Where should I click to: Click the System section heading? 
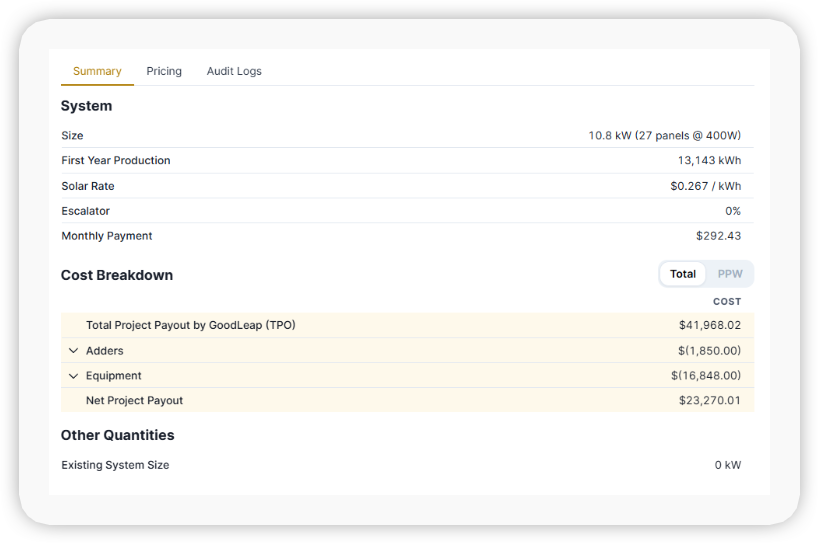pyautogui.click(x=86, y=106)
